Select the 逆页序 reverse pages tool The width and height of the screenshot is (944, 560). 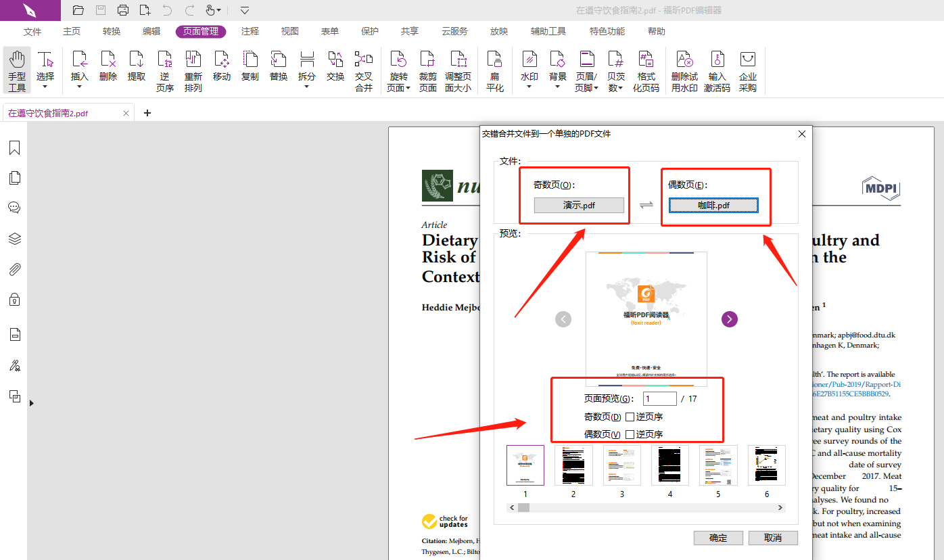[x=165, y=70]
